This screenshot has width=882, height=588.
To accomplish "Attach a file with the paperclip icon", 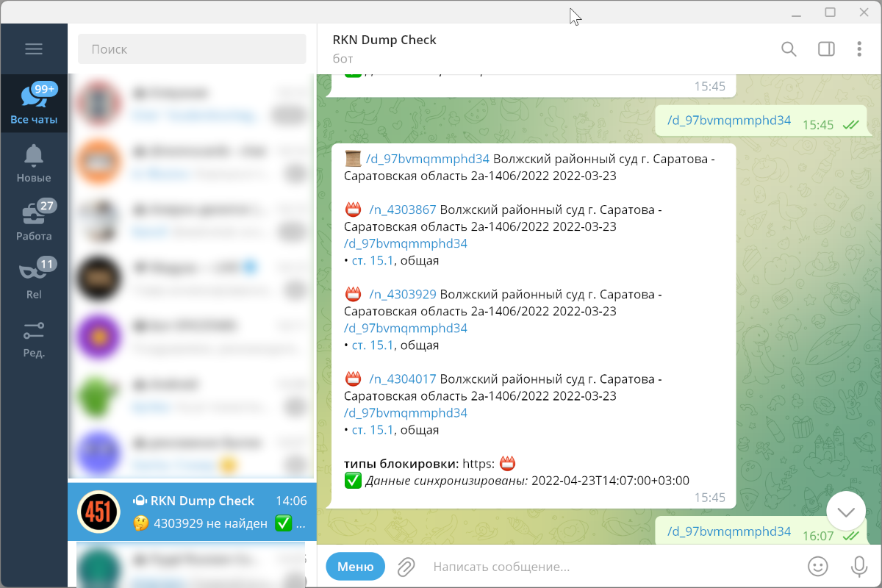I will pyautogui.click(x=406, y=567).
